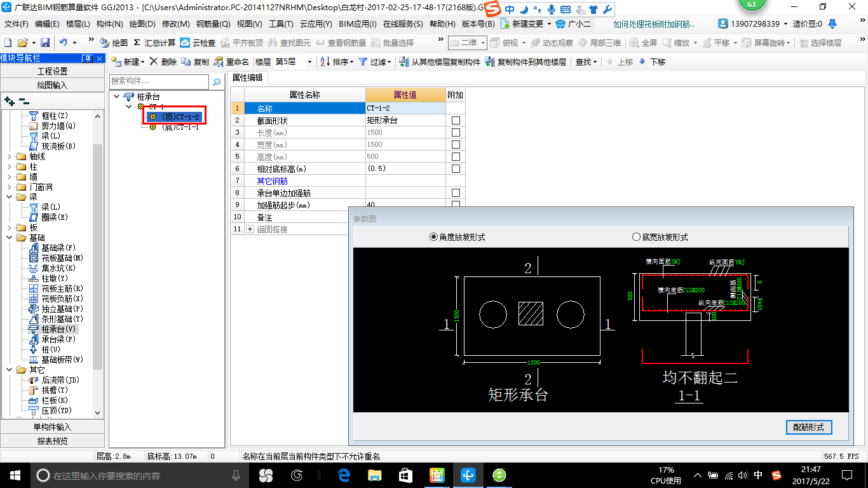Save project with floppy disk icon
The height and width of the screenshot is (488, 868).
pos(45,43)
